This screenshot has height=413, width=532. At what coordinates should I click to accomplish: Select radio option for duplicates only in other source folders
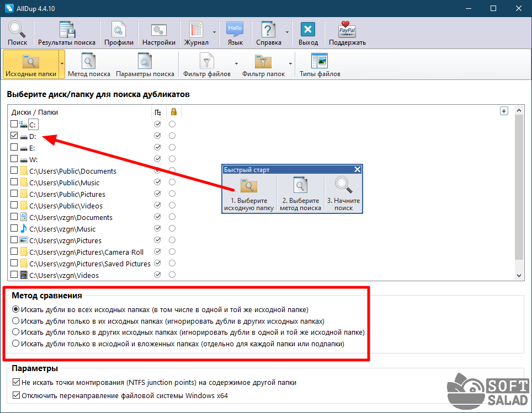[x=16, y=332]
